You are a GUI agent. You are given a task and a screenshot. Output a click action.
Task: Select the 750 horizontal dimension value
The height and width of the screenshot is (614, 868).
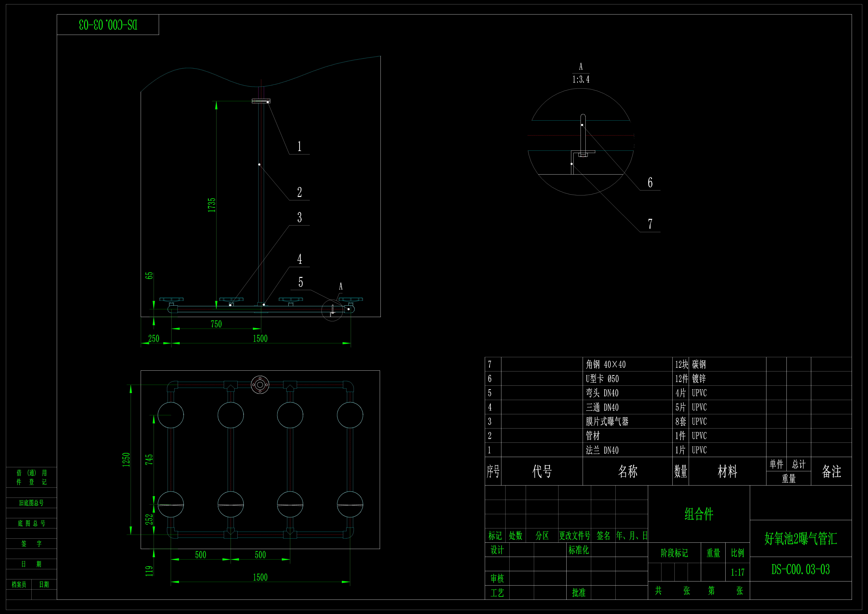coord(216,324)
